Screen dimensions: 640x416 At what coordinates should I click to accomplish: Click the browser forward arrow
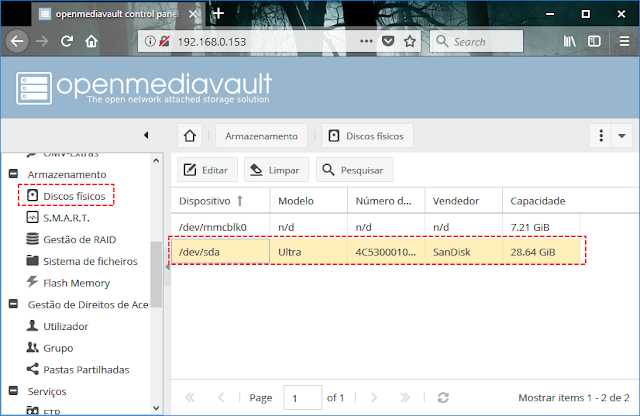[x=42, y=41]
